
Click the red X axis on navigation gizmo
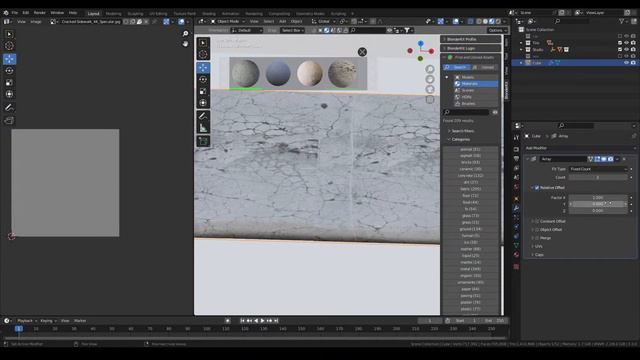point(431,51)
